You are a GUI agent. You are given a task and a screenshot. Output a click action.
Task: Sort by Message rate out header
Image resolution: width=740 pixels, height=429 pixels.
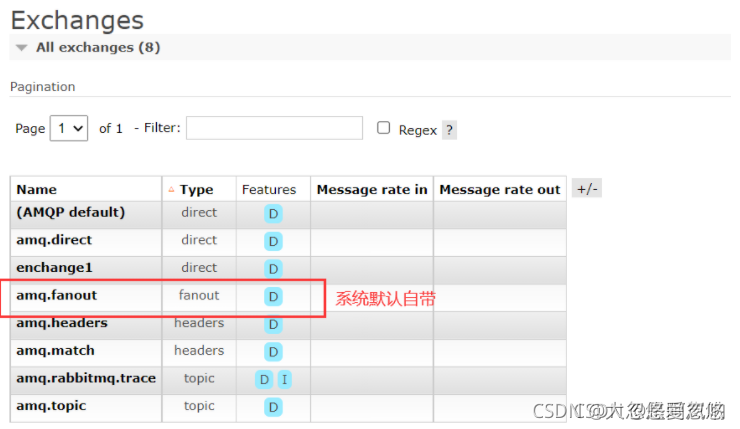(500, 189)
